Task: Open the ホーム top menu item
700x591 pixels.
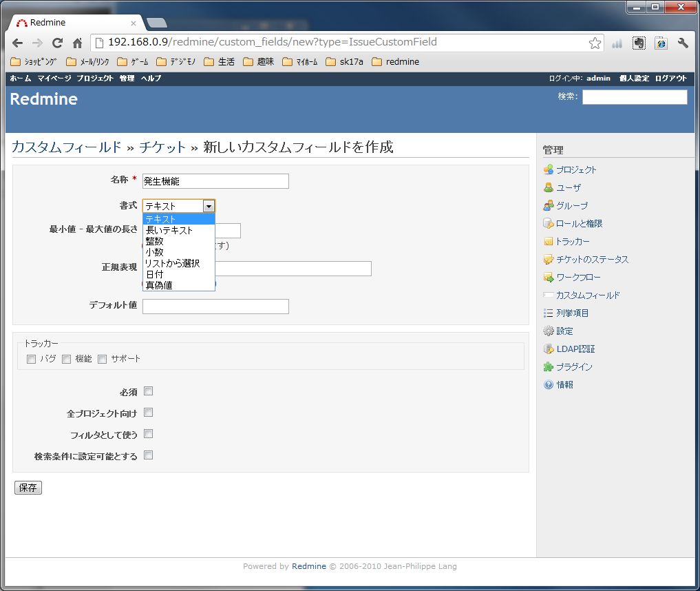Action: click(x=21, y=78)
